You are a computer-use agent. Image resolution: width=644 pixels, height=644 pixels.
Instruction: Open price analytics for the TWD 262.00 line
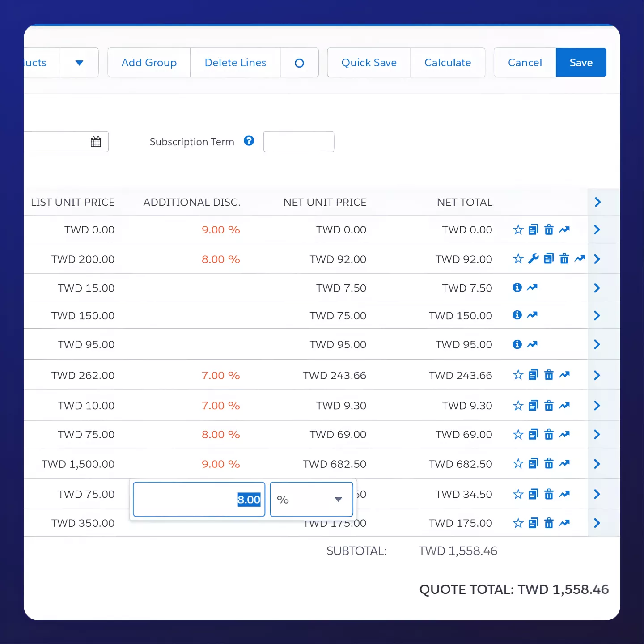[564, 375]
